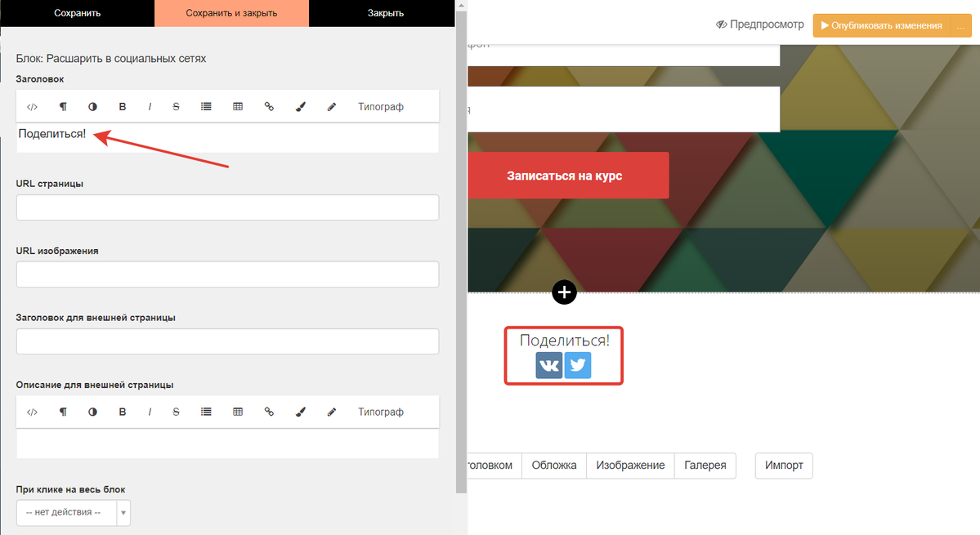Focus the URL изображения input field
Screen dimensions: 980x535
coord(227,274)
